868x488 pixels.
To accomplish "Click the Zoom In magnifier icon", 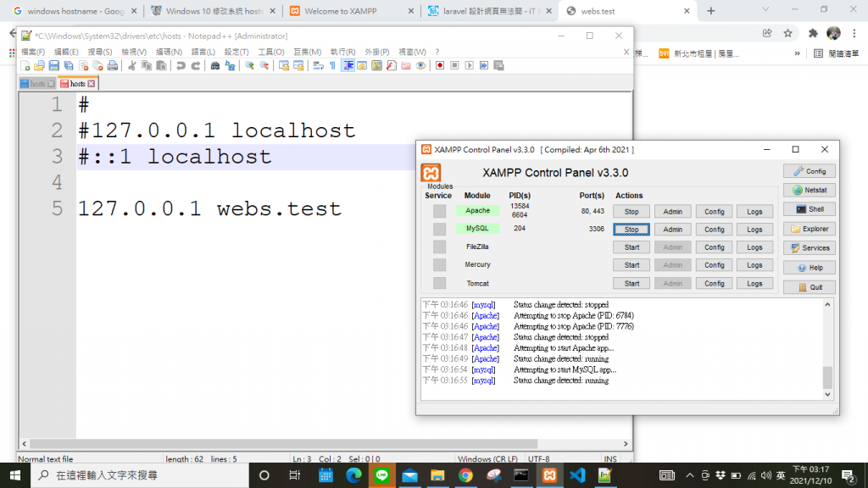I will pos(250,66).
